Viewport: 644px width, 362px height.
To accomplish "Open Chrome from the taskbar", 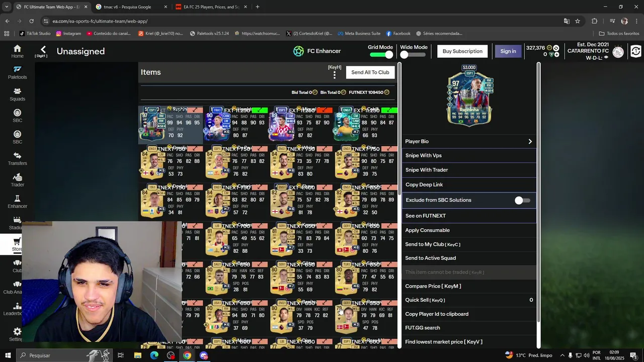I will coord(187,355).
